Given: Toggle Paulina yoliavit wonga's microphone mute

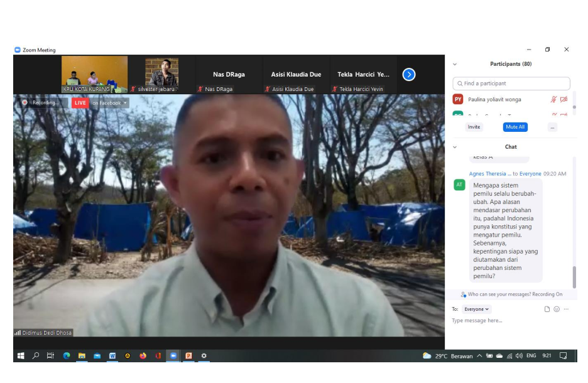Looking at the screenshot, I should 553,99.
